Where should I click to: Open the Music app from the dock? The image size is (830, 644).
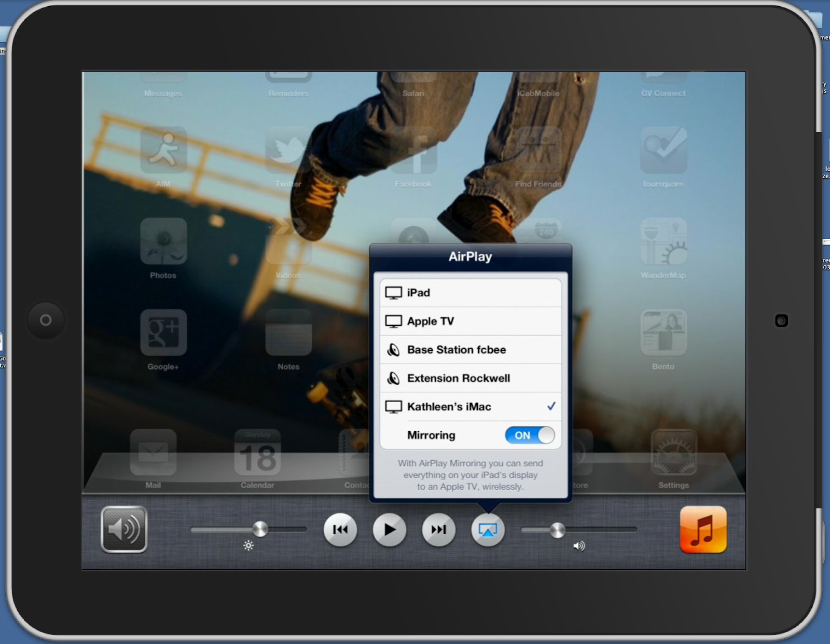(702, 530)
